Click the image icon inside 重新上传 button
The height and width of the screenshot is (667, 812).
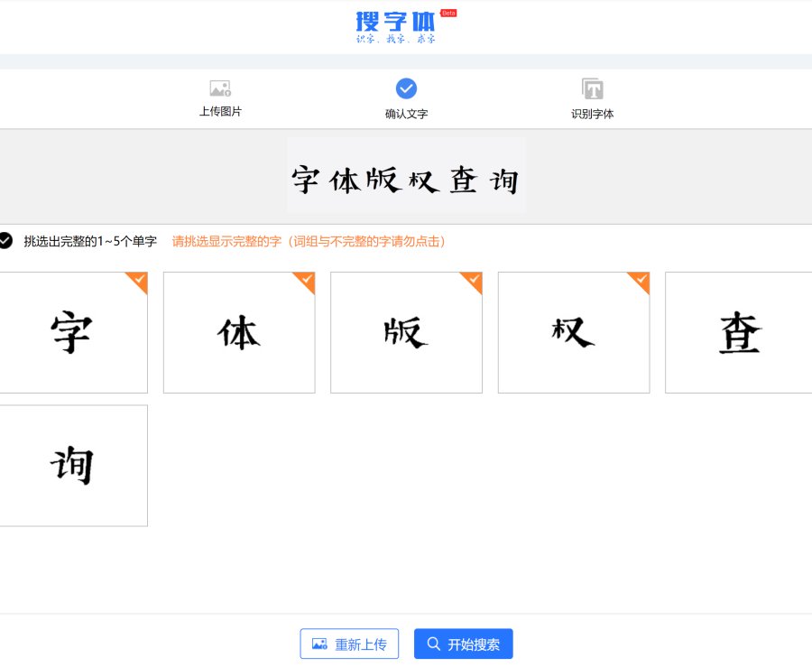click(x=319, y=644)
